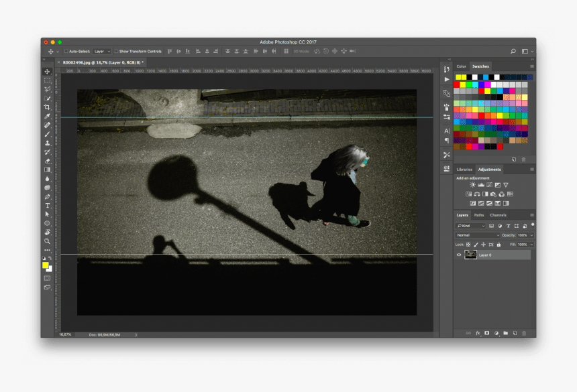Hide Layer 0 with its eye icon

coord(459,255)
